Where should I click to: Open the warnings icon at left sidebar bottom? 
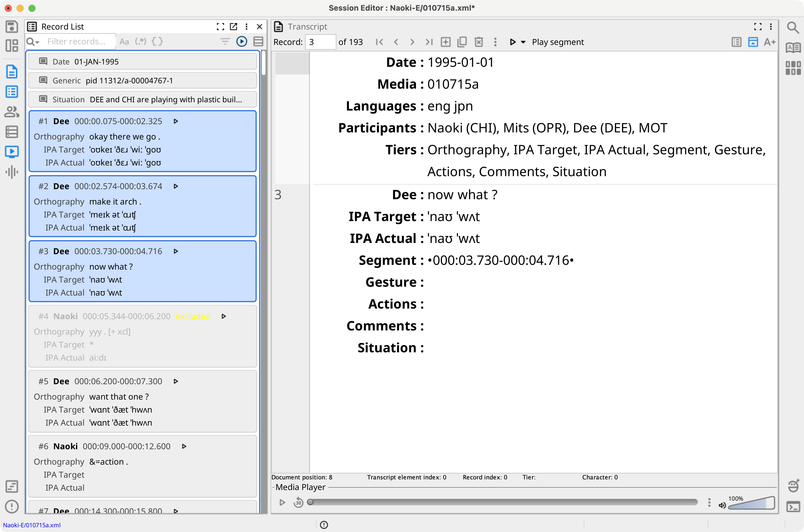tap(12, 507)
